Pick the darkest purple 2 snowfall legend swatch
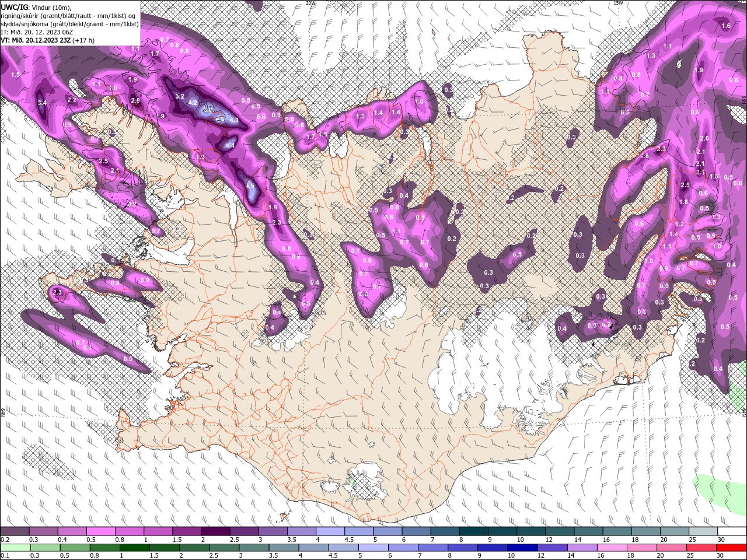Screen dimensions: 747x560 [216, 531]
